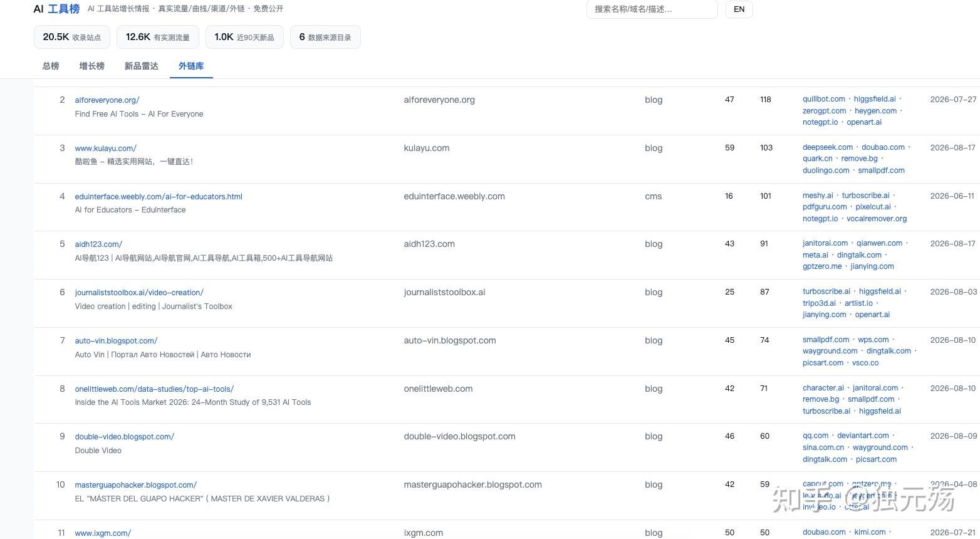Click qianwen.com in the aidh123 row
The image size is (980, 539).
pos(880,243)
